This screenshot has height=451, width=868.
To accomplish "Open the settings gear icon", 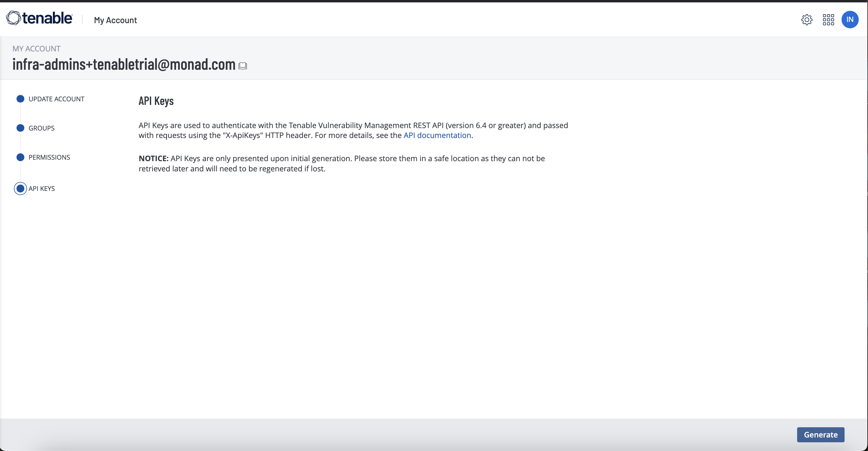I will (x=807, y=20).
